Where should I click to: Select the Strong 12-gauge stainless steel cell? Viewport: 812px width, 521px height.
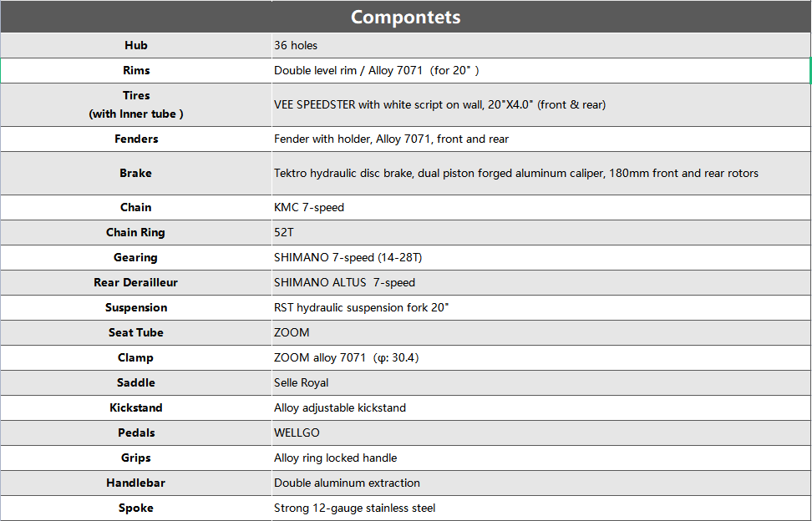(354, 508)
